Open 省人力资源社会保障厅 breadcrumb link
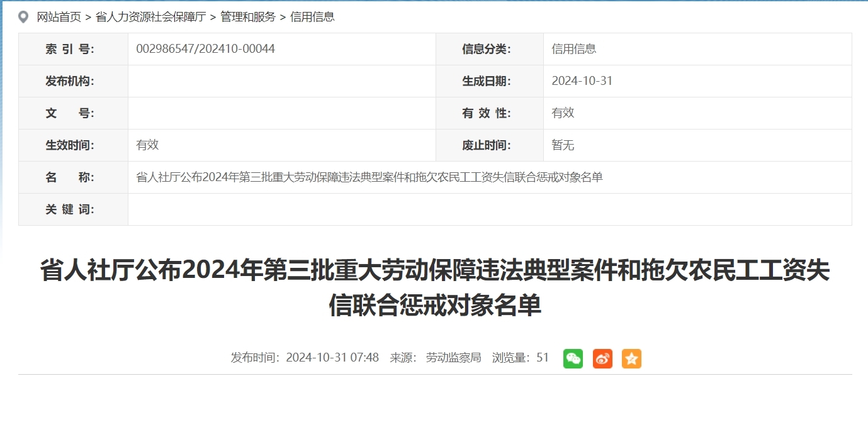Image resolution: width=868 pixels, height=437 pixels. tap(150, 17)
